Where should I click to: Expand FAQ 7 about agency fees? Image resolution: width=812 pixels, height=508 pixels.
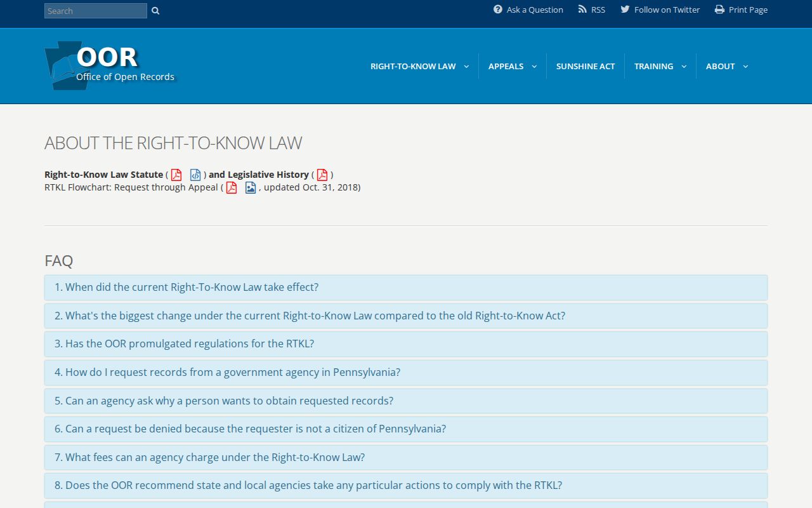406,457
